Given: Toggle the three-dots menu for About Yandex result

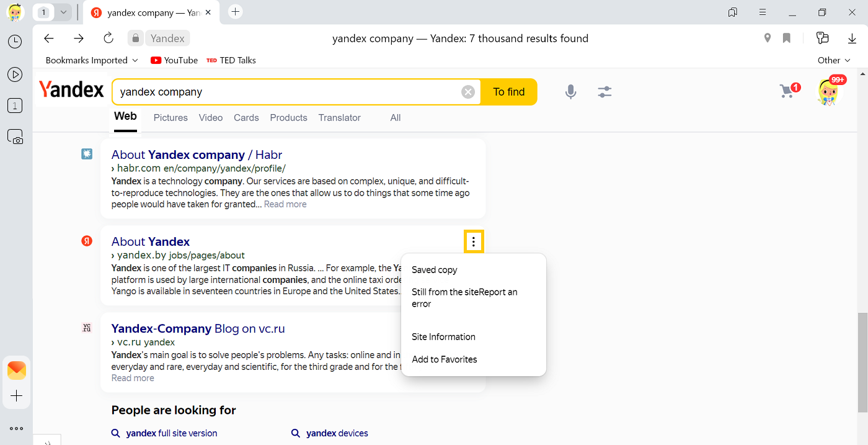Looking at the screenshot, I should (x=474, y=242).
